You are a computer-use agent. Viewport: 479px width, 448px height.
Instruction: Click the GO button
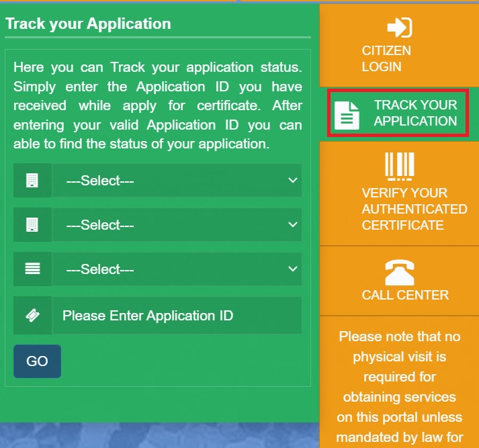[x=37, y=361]
